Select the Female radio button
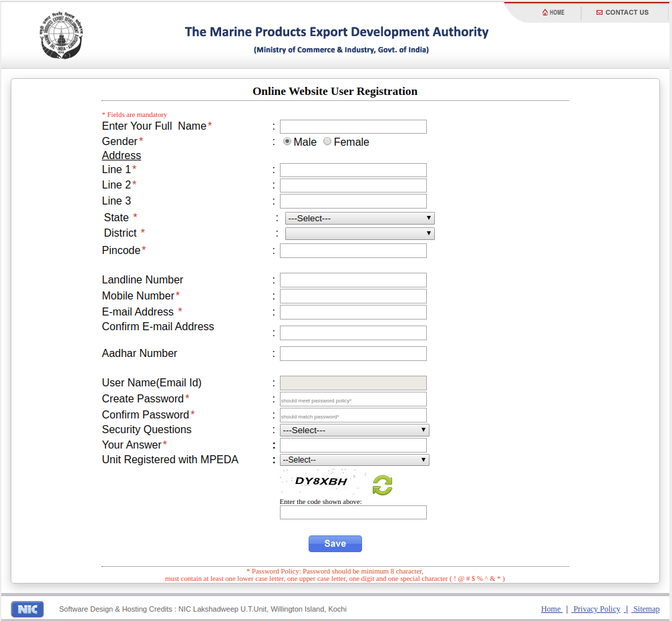Screen dimensions: 672x621 (x=327, y=141)
